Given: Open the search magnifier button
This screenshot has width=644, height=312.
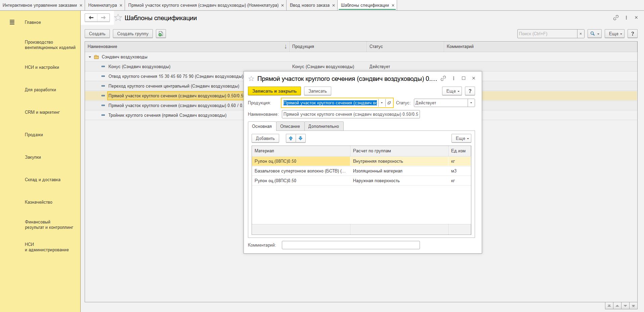Looking at the screenshot, I should pos(594,34).
